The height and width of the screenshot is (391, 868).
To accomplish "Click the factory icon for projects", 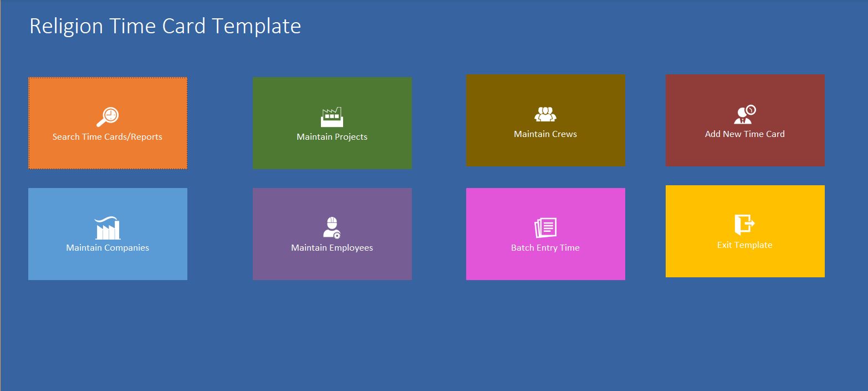I will pyautogui.click(x=332, y=117).
